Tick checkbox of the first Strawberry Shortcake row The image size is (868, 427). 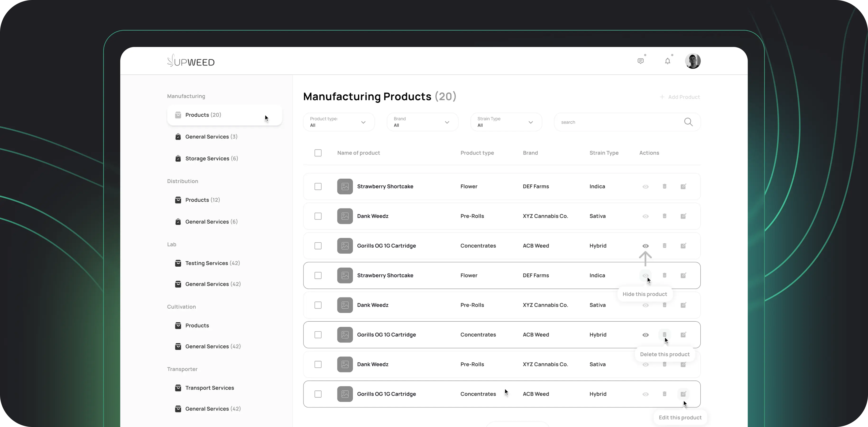pos(318,187)
